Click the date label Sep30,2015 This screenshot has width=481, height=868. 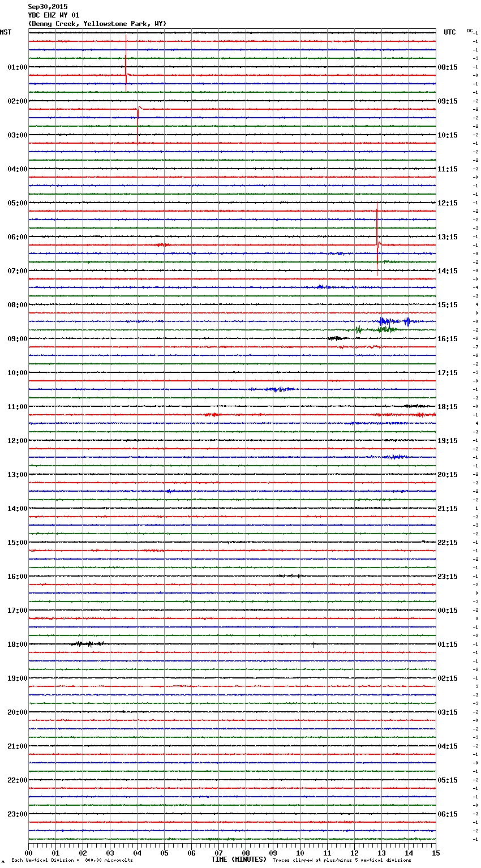48,7
